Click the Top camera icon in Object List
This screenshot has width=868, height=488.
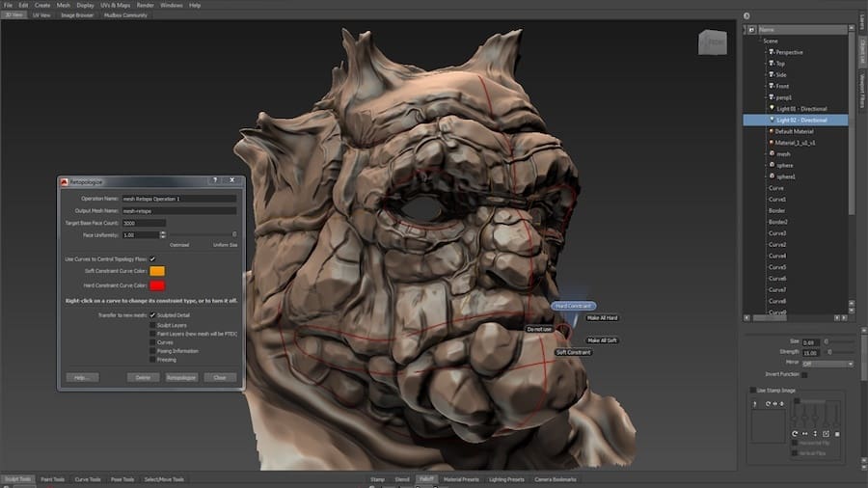pyautogui.click(x=772, y=63)
